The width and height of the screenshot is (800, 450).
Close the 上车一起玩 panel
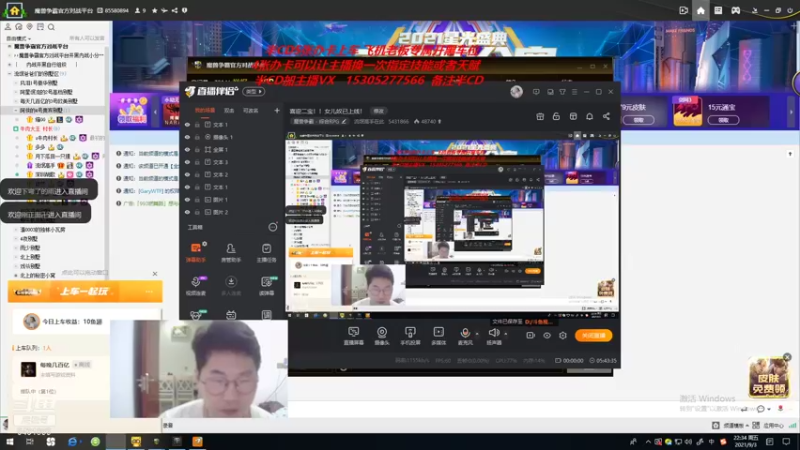point(155,274)
